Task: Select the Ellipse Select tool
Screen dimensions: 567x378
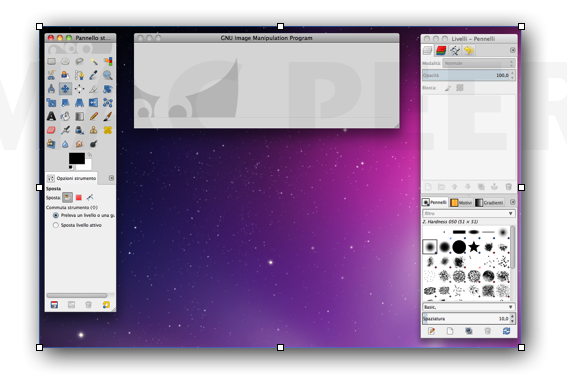Action: 65,61
